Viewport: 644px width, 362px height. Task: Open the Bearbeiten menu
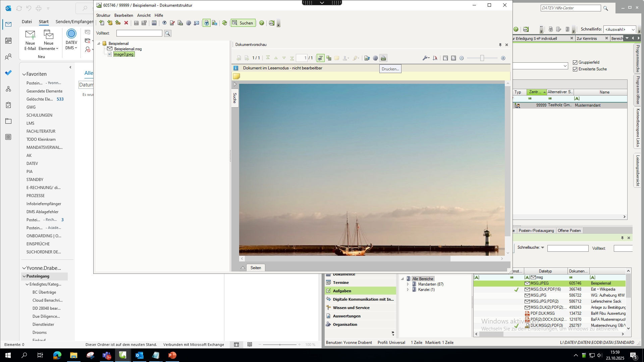click(x=123, y=15)
